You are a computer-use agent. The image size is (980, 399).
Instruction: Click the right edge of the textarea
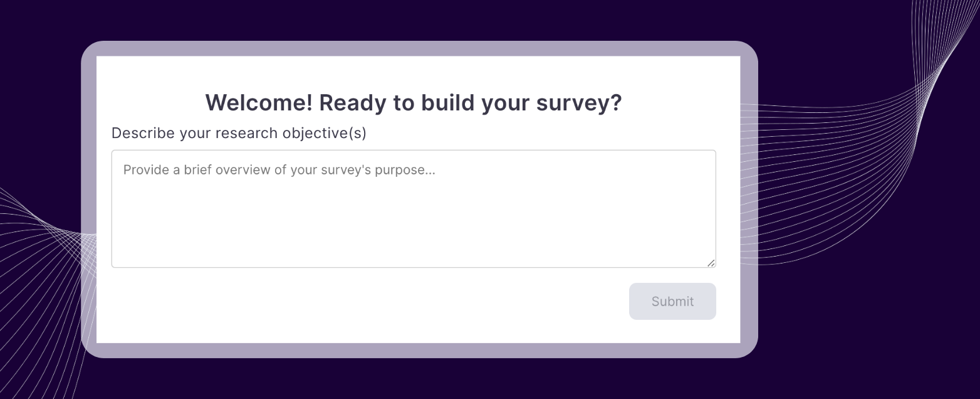[x=715, y=208]
